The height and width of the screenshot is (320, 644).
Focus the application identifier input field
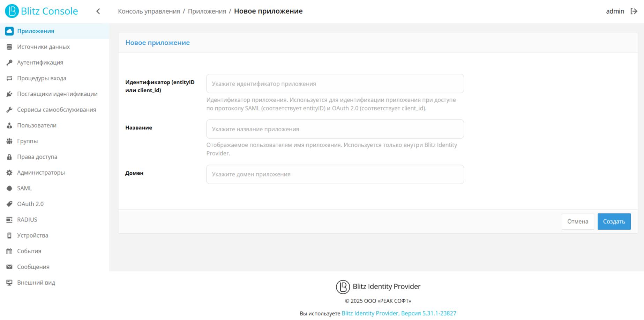[x=335, y=84]
